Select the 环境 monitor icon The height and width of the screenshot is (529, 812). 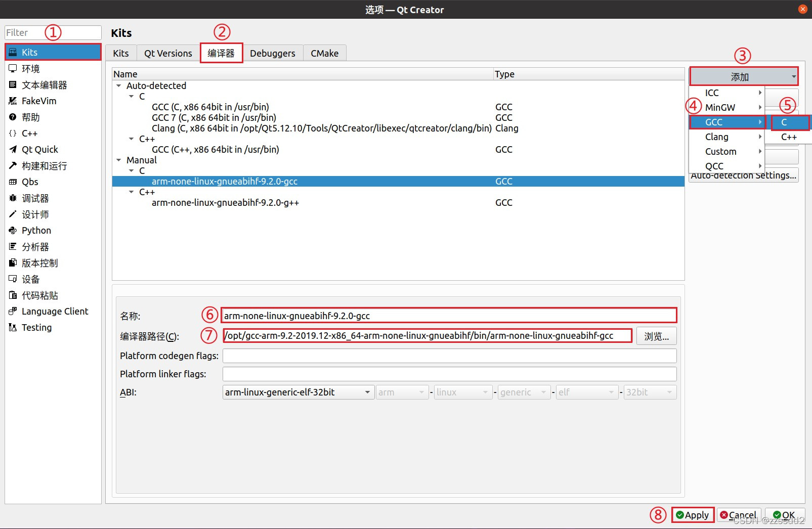tap(13, 68)
